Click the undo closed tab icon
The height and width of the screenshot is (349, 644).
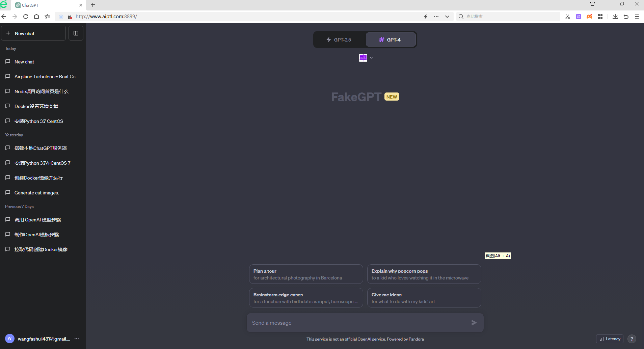point(626,17)
